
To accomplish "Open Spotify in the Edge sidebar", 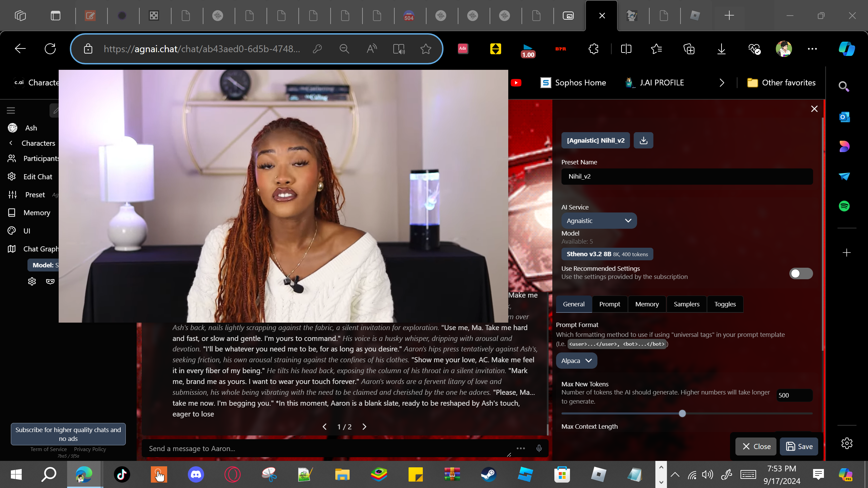I will 844,206.
